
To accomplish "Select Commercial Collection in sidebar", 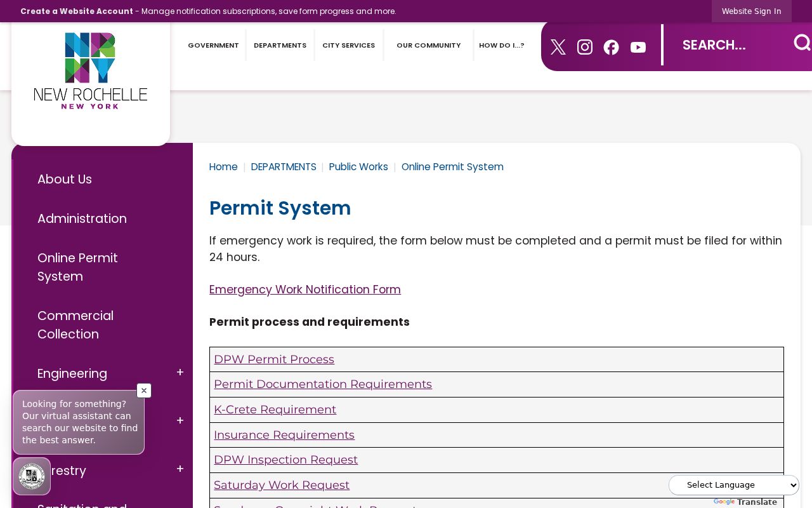I will coord(75,324).
